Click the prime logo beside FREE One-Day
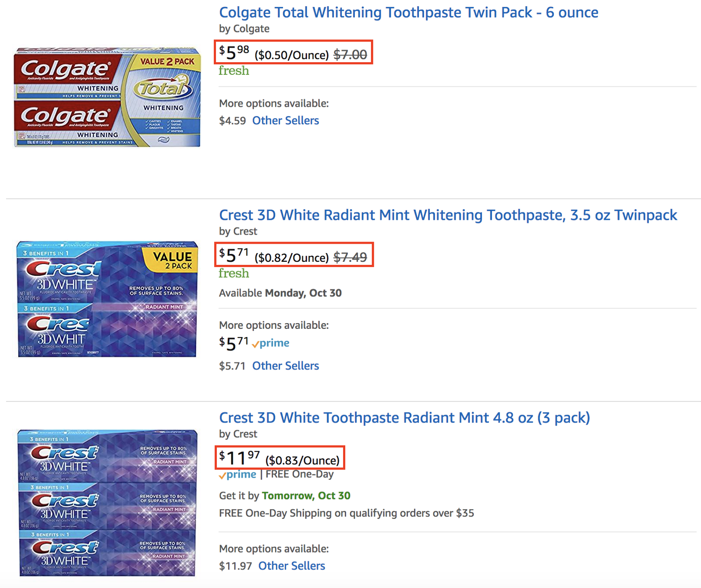The width and height of the screenshot is (701, 588). [238, 475]
